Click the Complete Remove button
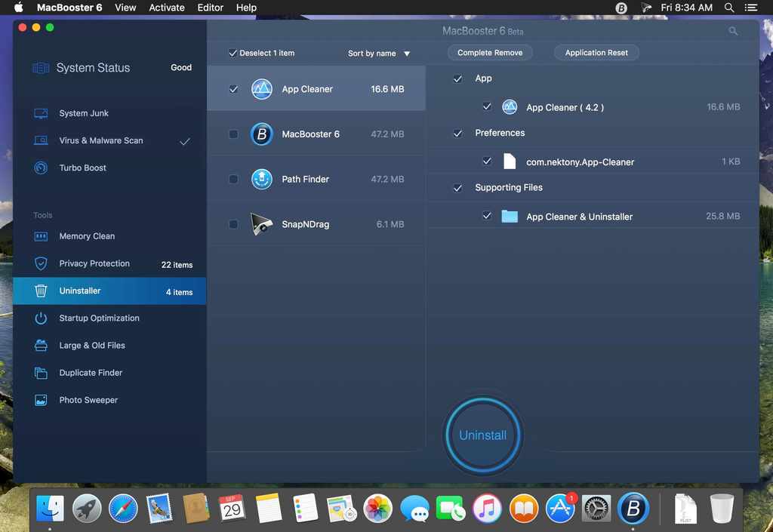 click(490, 53)
